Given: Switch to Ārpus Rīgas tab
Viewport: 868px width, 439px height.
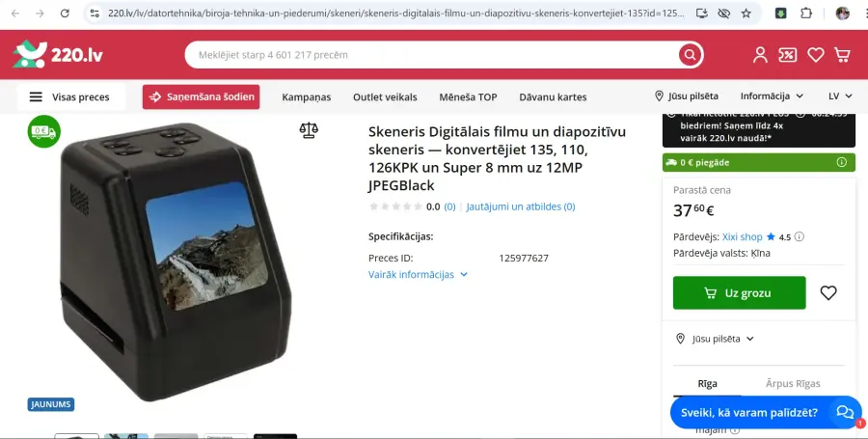Looking at the screenshot, I should 793,383.
